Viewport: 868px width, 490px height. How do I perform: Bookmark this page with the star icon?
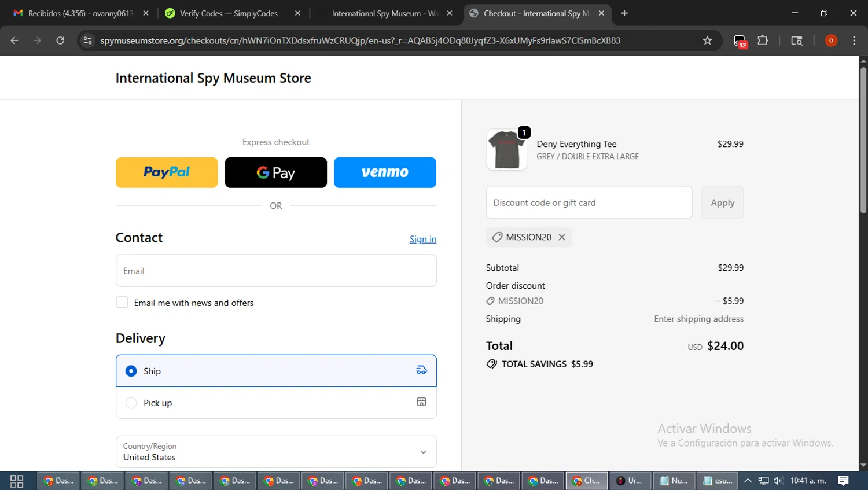(x=707, y=40)
